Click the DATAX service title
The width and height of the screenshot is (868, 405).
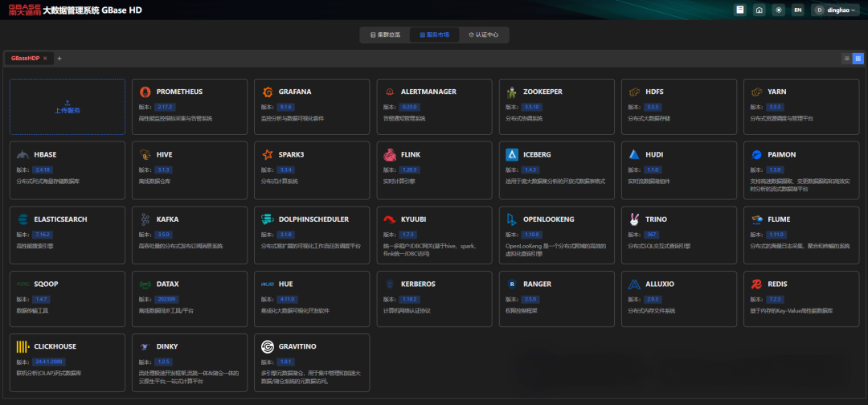(168, 284)
